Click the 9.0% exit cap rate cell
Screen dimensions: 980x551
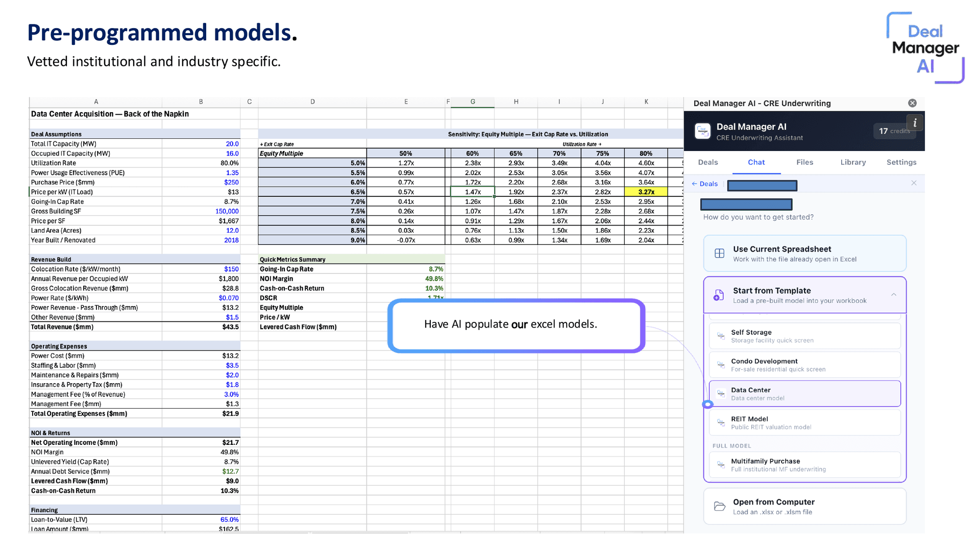click(312, 240)
